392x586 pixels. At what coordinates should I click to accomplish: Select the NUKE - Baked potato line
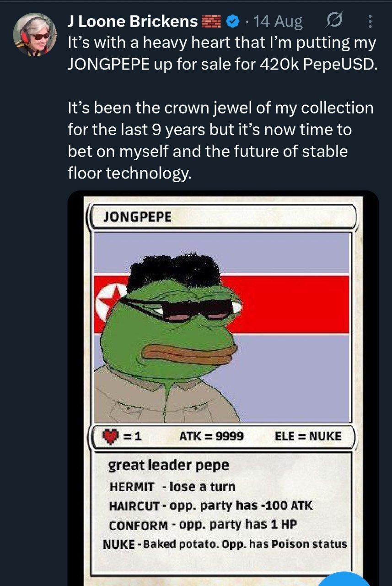(225, 544)
